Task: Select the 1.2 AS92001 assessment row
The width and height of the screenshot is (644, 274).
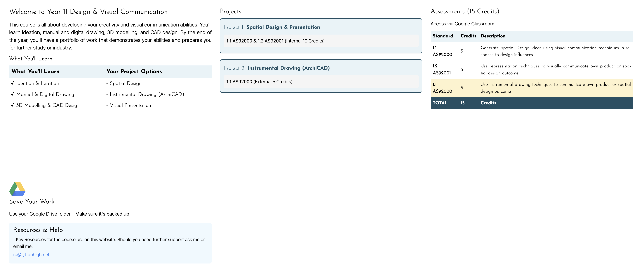Action: (532, 70)
